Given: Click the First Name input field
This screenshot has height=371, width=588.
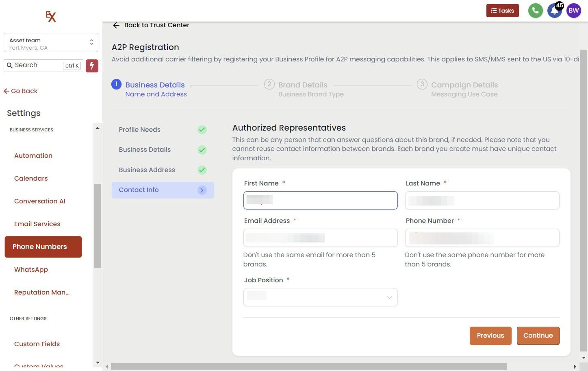Looking at the screenshot, I should coord(320,201).
